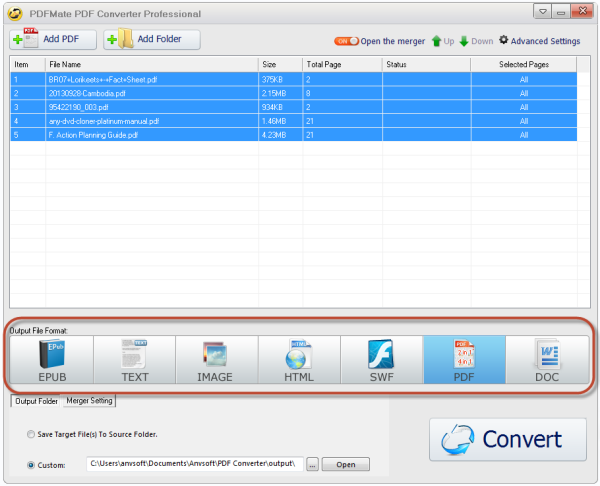The width and height of the screenshot is (600, 486).
Task: Open the title bar dropdown arrow menu
Action: pyautogui.click(x=543, y=11)
